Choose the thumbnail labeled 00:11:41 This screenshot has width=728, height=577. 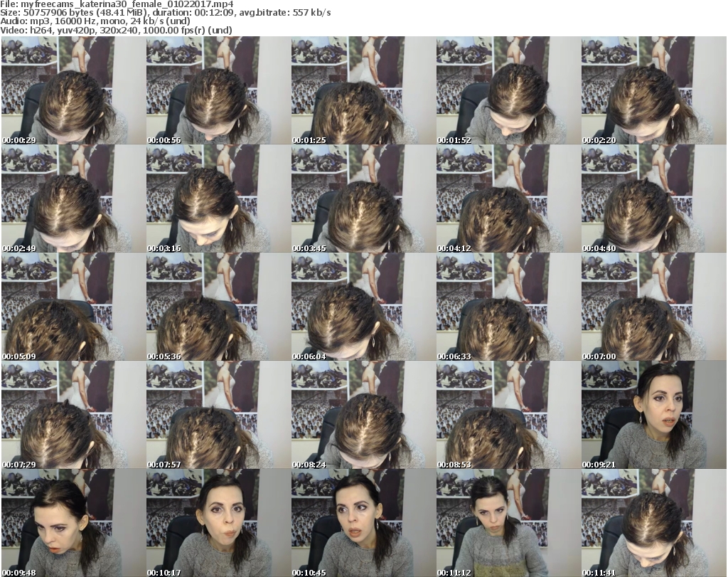pyautogui.click(x=654, y=523)
